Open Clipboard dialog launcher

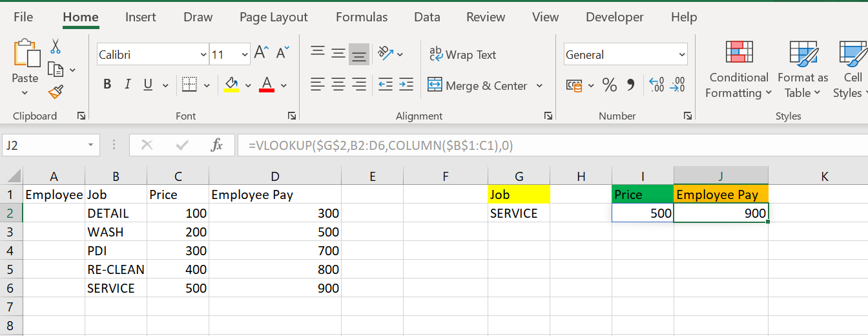coord(81,116)
